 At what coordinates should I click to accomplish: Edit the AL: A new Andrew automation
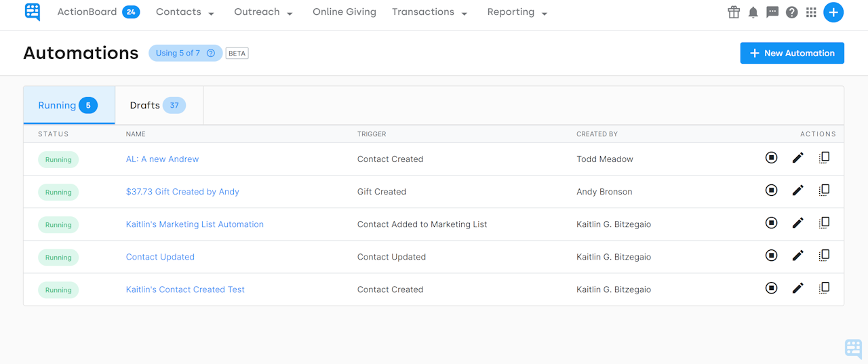pos(797,158)
